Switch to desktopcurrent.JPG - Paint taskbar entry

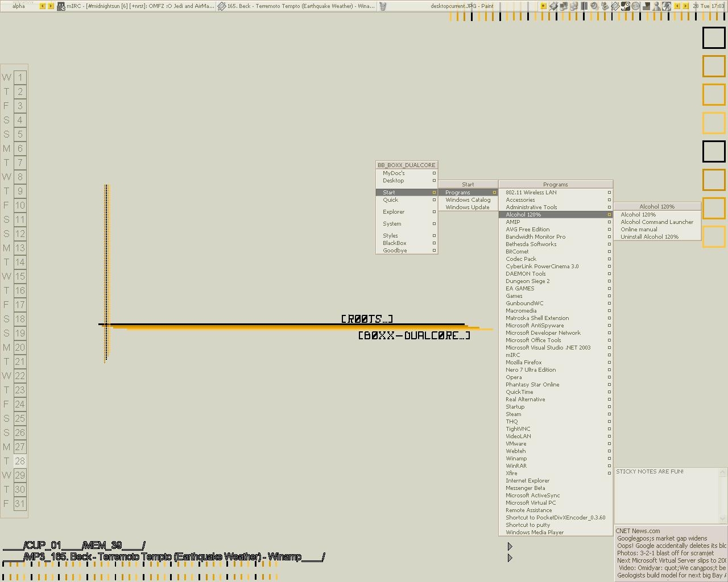click(457, 6)
